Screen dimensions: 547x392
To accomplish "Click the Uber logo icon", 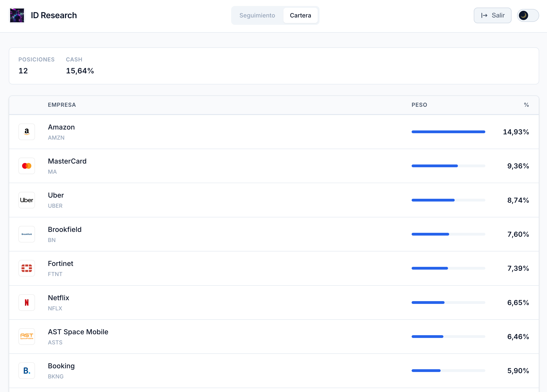I will point(27,200).
